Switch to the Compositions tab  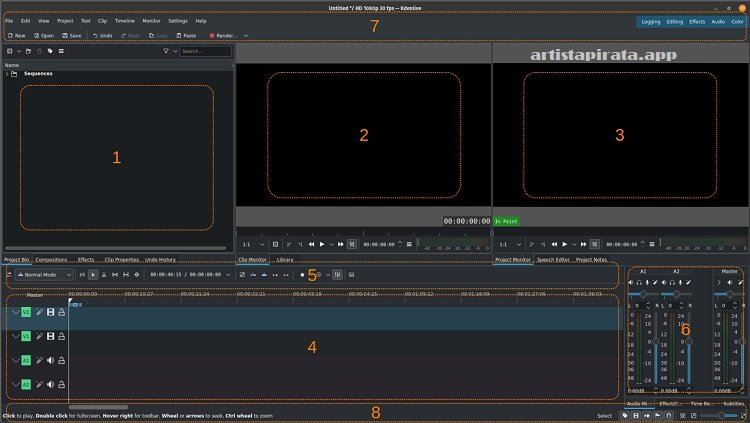coord(51,259)
